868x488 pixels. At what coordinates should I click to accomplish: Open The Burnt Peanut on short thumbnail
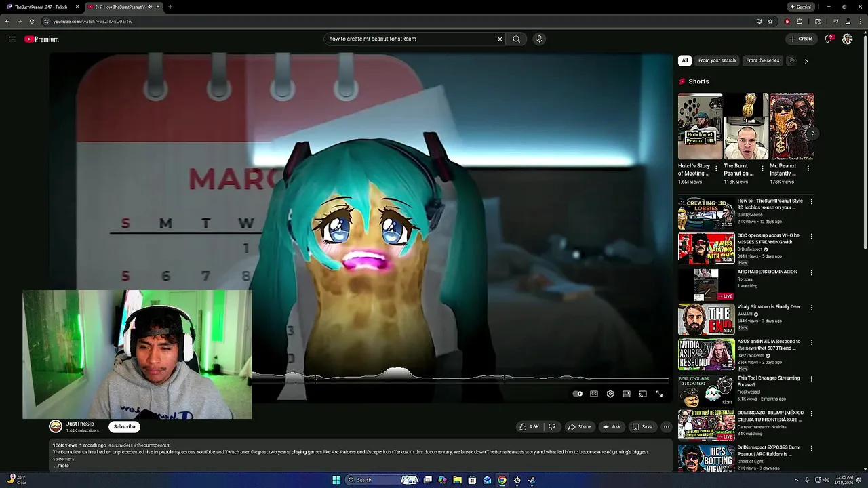point(746,126)
